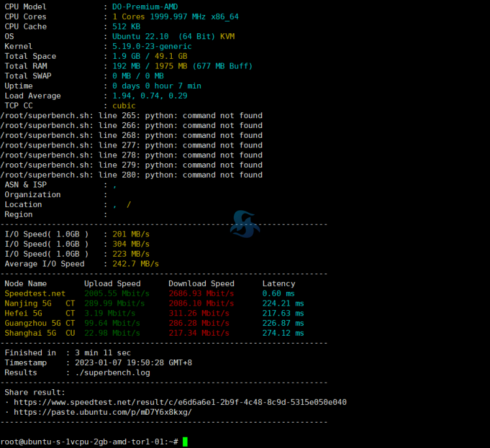Select the Nanjing 5G CT node row
The height and width of the screenshot is (448, 490).
pyautogui.click(x=40, y=304)
